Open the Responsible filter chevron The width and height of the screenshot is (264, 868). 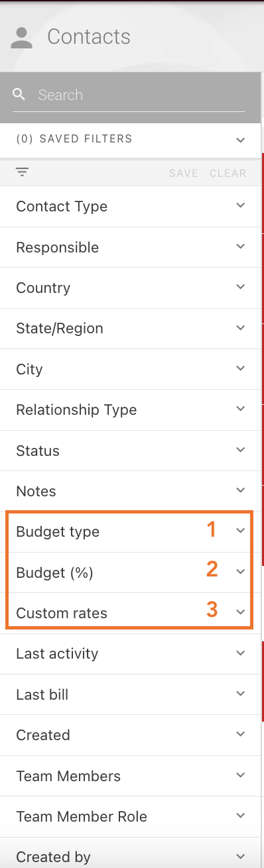[x=240, y=246]
